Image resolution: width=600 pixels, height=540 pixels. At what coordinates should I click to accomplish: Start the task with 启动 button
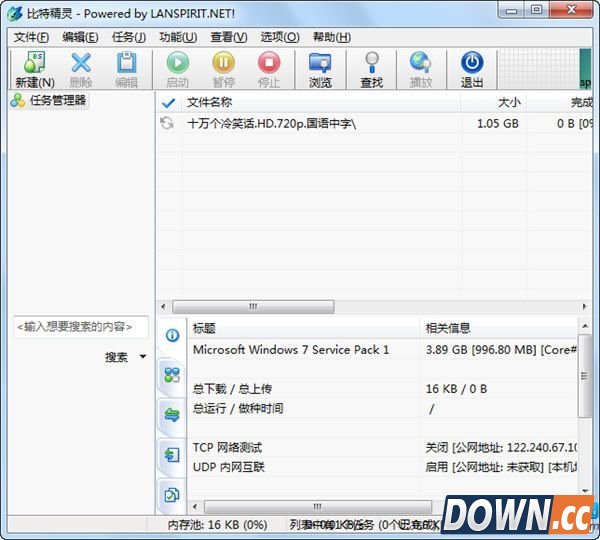click(178, 69)
